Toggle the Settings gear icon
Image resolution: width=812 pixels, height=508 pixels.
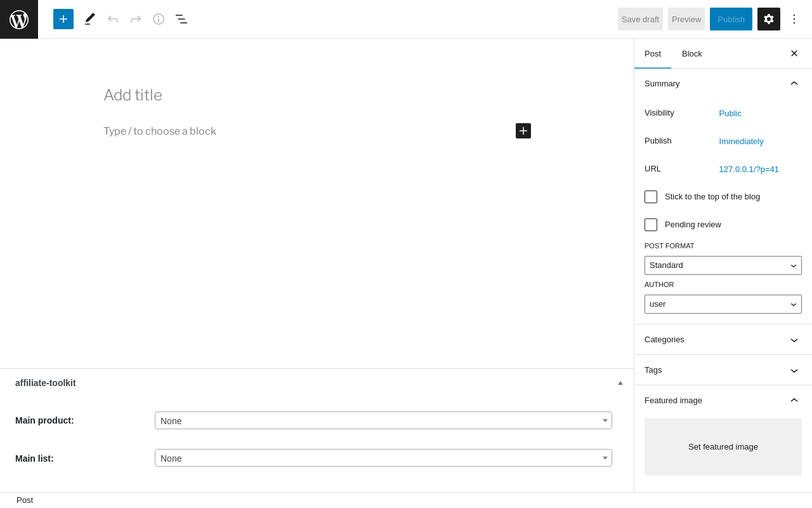pos(769,19)
